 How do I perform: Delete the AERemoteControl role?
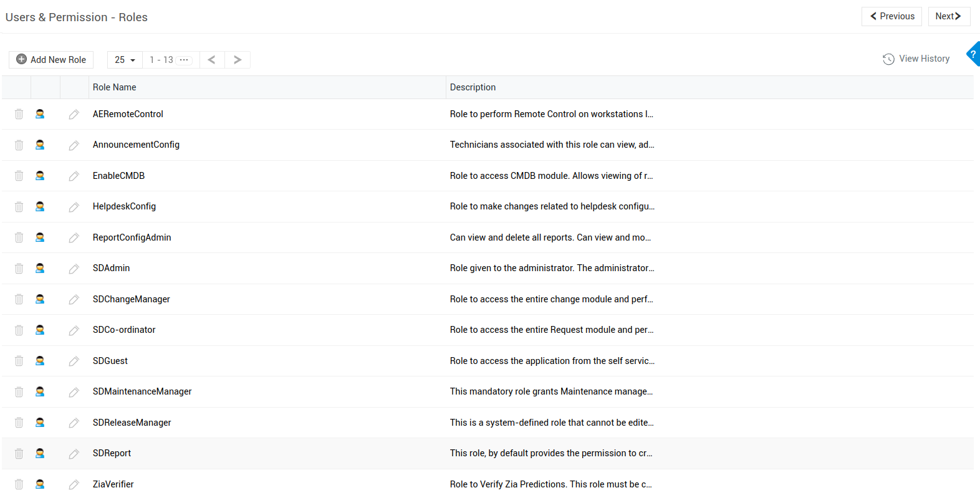(19, 114)
